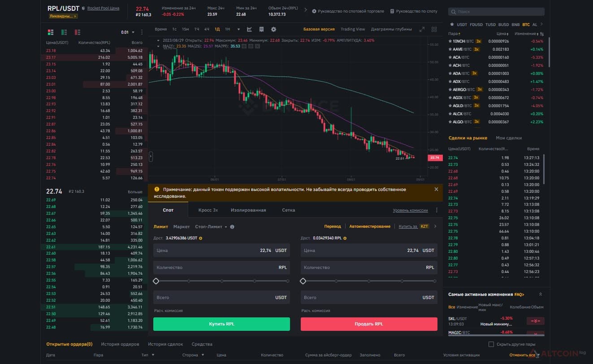593x364 pixels.
Task: Select Trading View chart mode
Action: point(353,29)
